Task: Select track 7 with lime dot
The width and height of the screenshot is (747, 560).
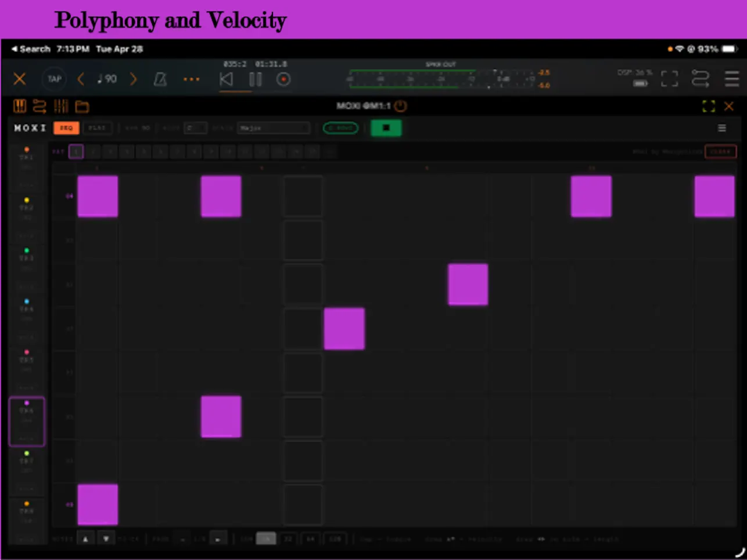Action: (27, 472)
